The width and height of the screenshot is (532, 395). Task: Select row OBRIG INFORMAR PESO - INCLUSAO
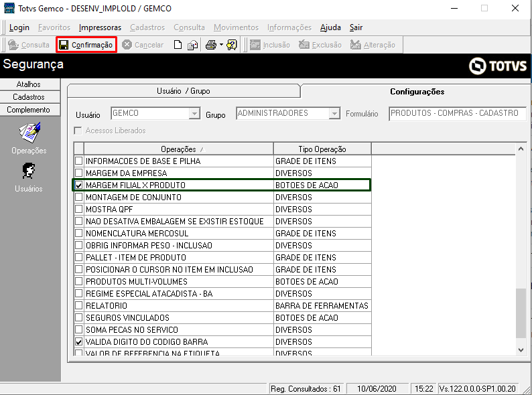(x=222, y=246)
